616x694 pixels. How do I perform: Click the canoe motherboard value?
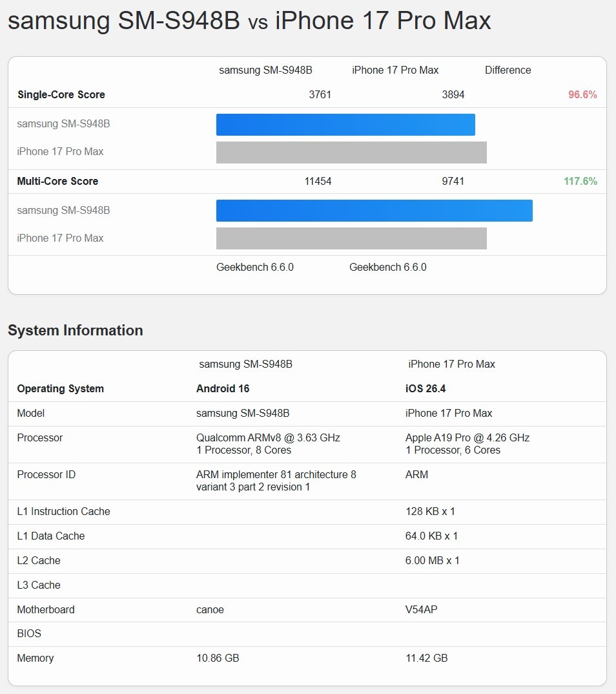pos(210,609)
